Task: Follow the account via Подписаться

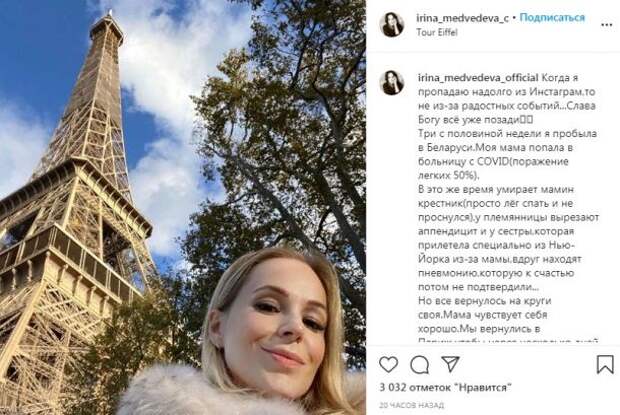Action: (552, 18)
